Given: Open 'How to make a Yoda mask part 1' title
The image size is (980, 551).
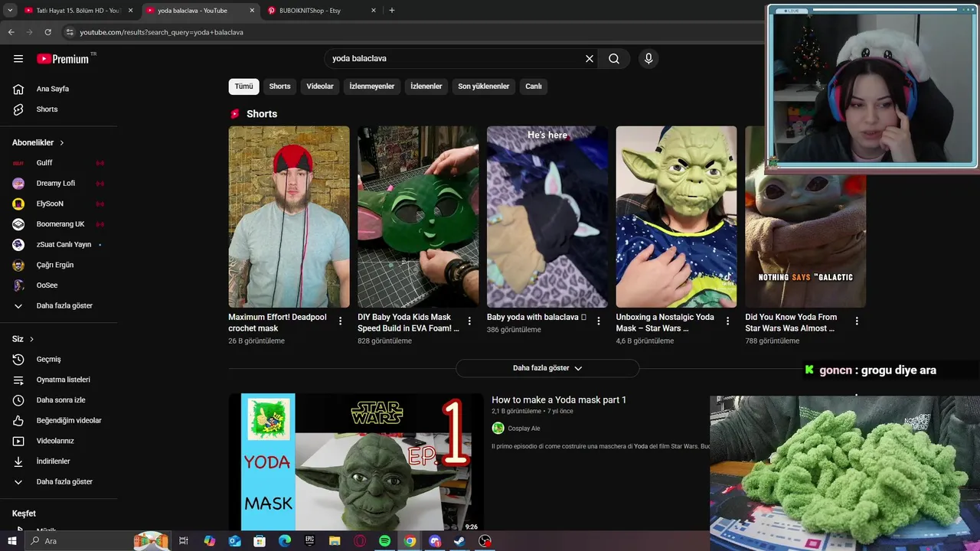Looking at the screenshot, I should (559, 400).
